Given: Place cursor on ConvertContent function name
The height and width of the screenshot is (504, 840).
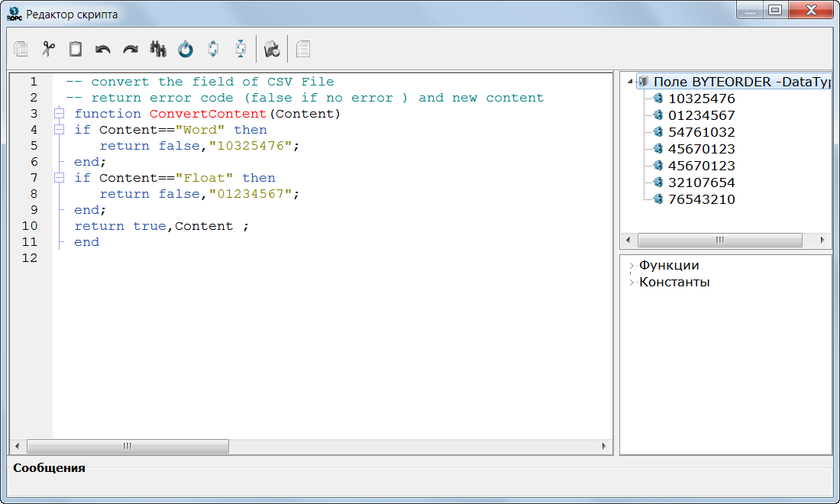Looking at the screenshot, I should (x=208, y=114).
